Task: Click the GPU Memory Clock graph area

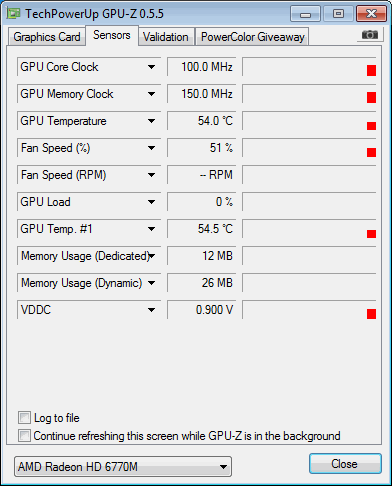Action: point(309,94)
